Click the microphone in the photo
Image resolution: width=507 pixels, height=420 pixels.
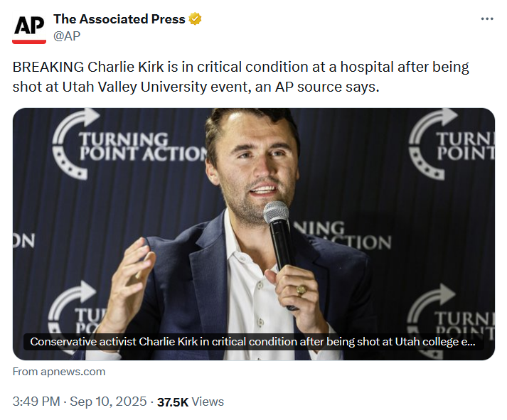pos(279,235)
